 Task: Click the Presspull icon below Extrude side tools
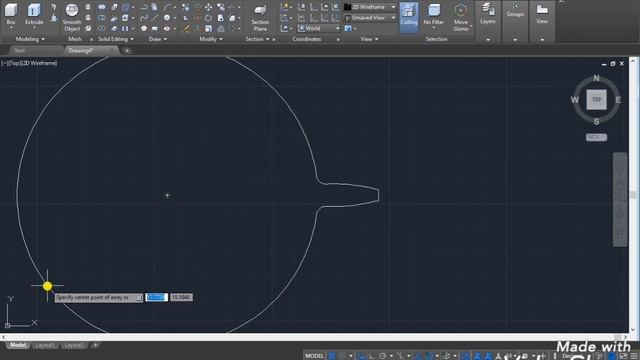click(53, 18)
